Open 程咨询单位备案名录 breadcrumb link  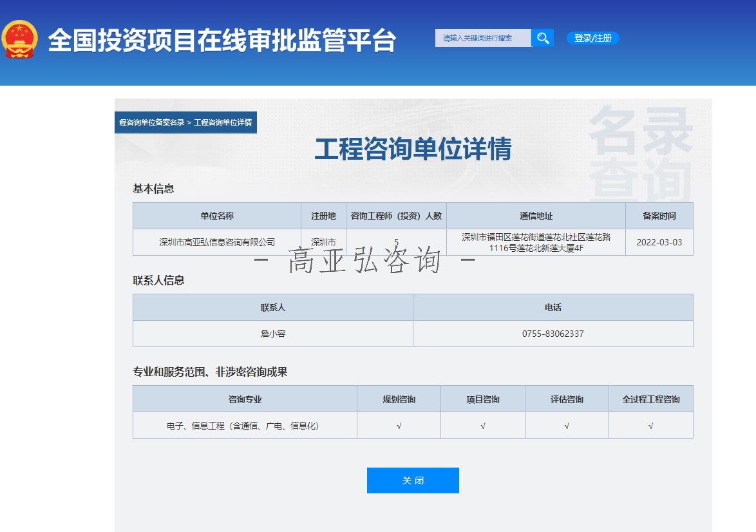(x=152, y=122)
